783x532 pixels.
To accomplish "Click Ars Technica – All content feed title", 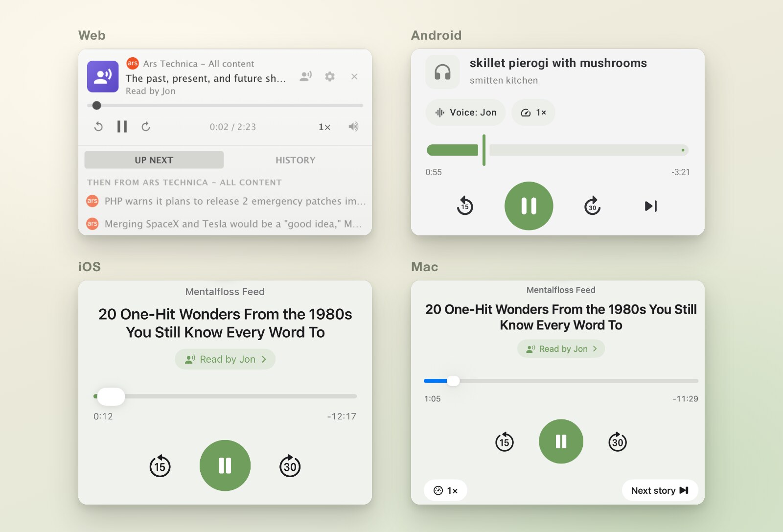I will point(198,64).
